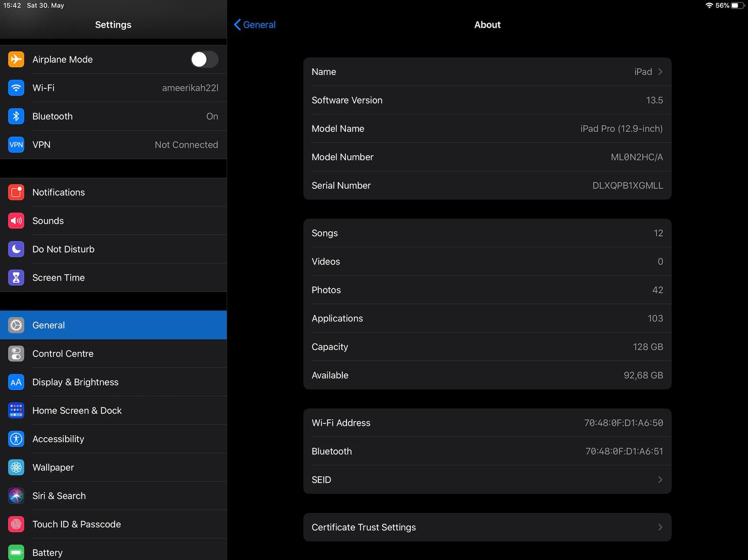Tap the Siri & Search icon

point(16,496)
